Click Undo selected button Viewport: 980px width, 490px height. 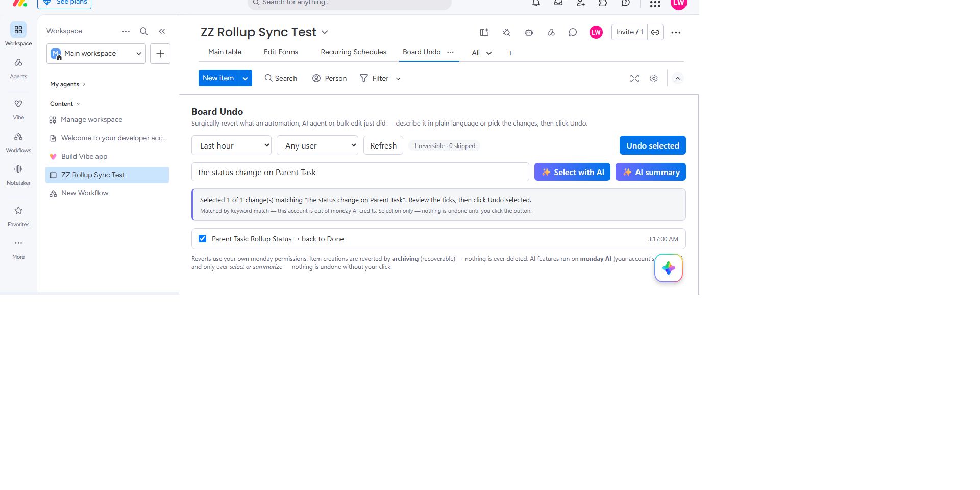click(x=653, y=145)
